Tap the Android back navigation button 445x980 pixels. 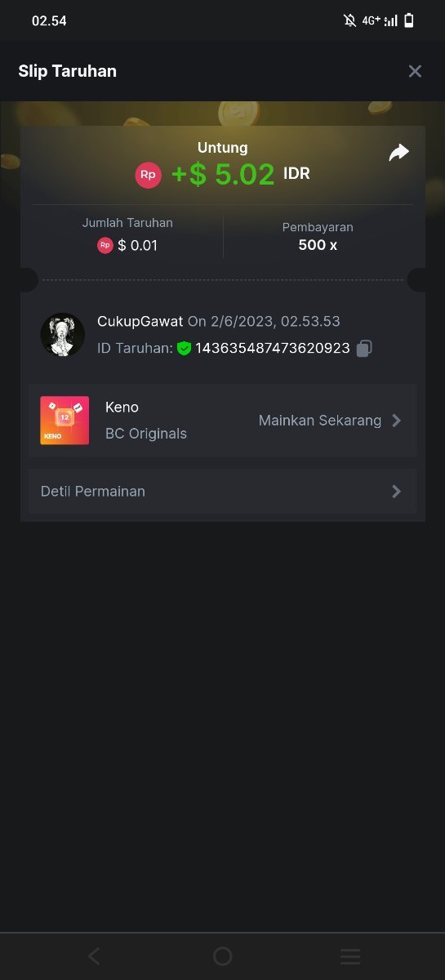tap(94, 956)
